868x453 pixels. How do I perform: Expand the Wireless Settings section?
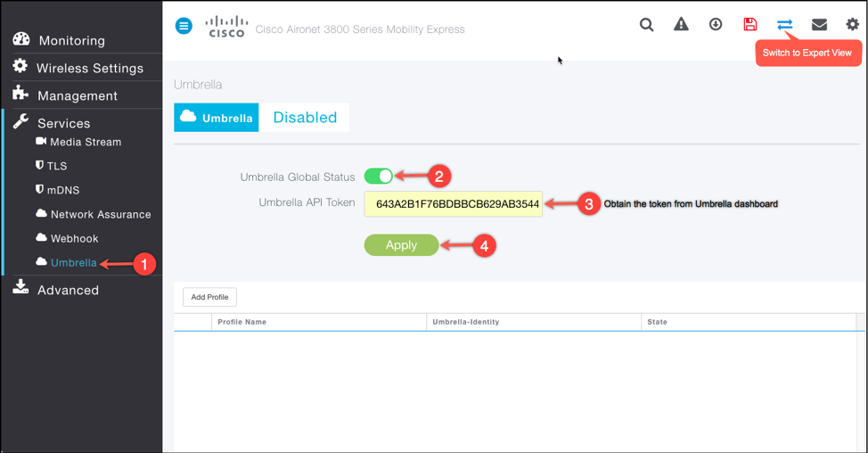[x=89, y=68]
